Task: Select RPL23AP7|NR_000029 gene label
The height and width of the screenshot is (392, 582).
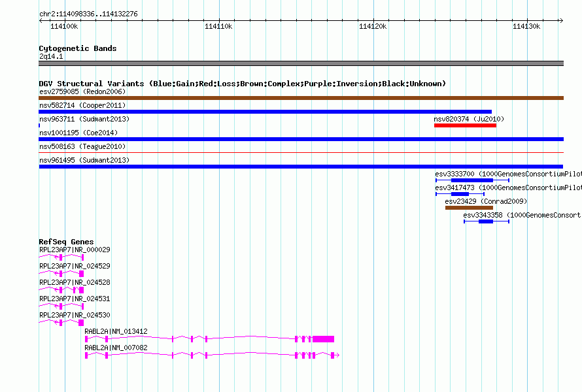Action: click(75, 250)
